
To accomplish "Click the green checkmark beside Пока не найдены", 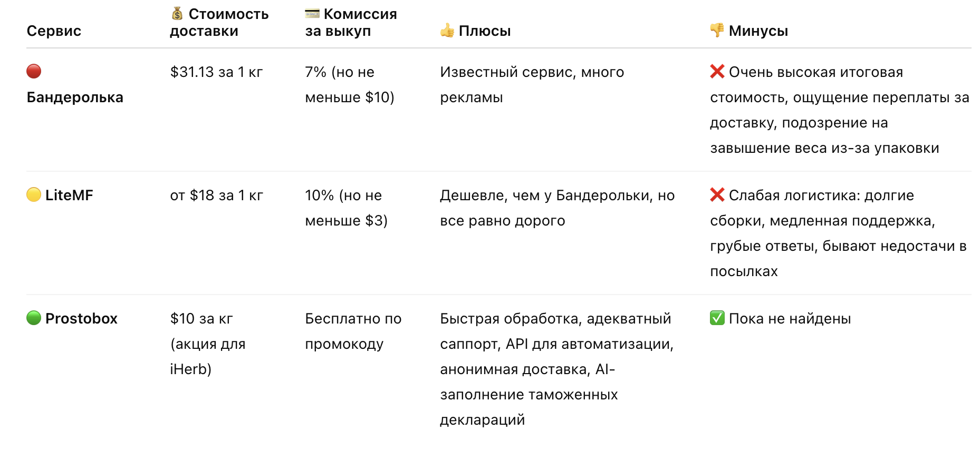I will point(717,318).
